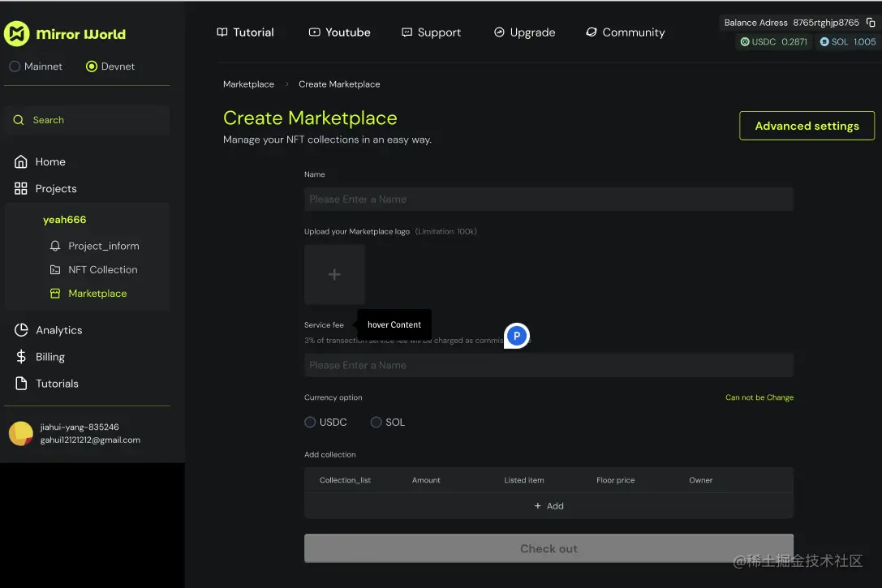
Task: Click the Owner column header
Action: (x=700, y=480)
